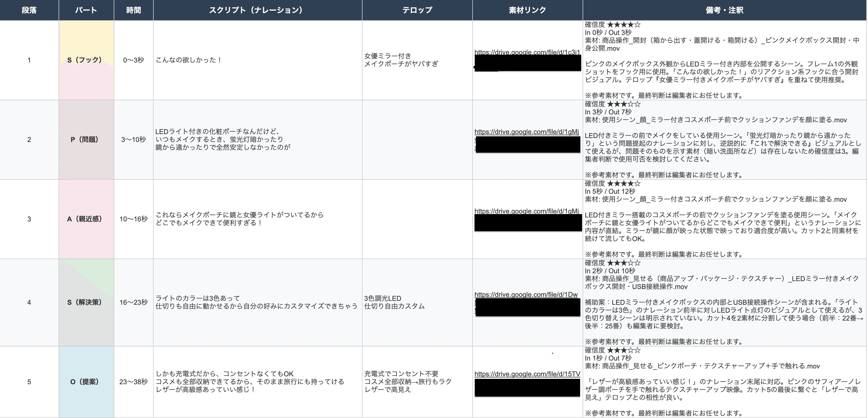The image size is (868, 418).
Task: Select the 23〜38秒 time cell
Action: tap(133, 382)
